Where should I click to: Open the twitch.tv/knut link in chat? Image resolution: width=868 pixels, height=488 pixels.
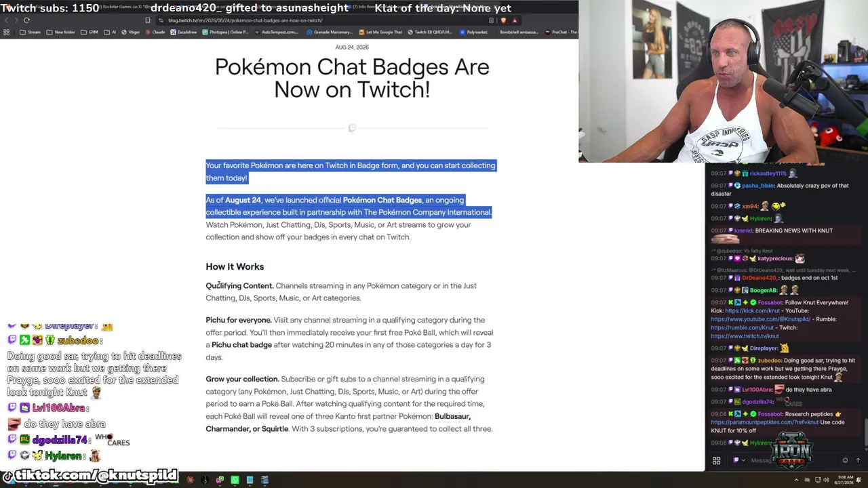click(745, 335)
